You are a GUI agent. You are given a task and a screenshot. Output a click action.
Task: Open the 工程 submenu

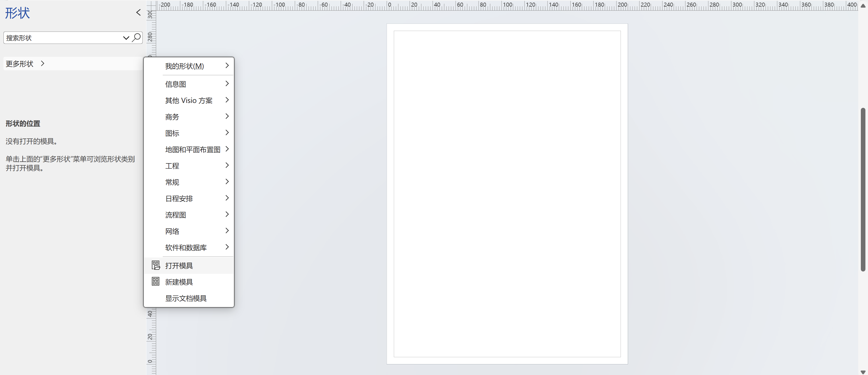(x=189, y=166)
